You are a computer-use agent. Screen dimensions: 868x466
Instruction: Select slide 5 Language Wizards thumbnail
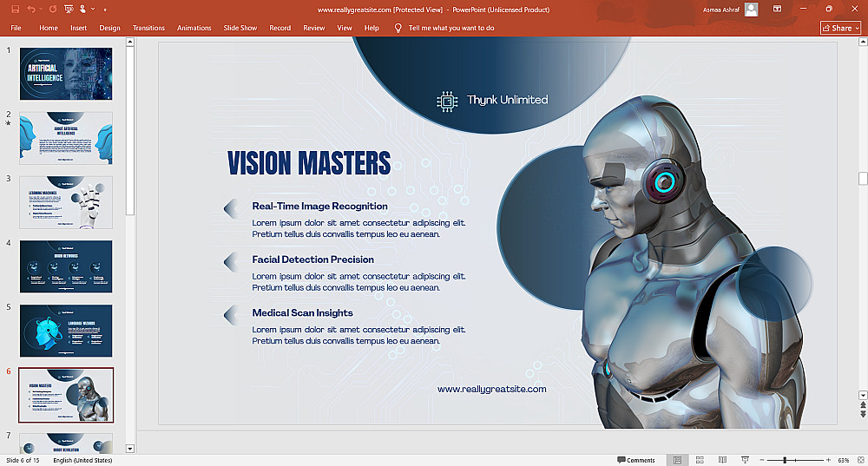(66, 331)
